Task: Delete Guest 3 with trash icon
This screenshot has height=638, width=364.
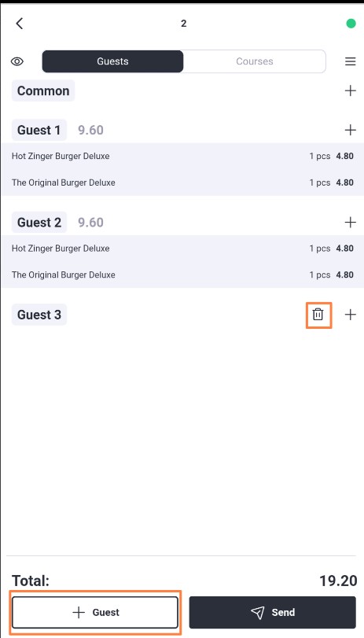Action: [318, 315]
